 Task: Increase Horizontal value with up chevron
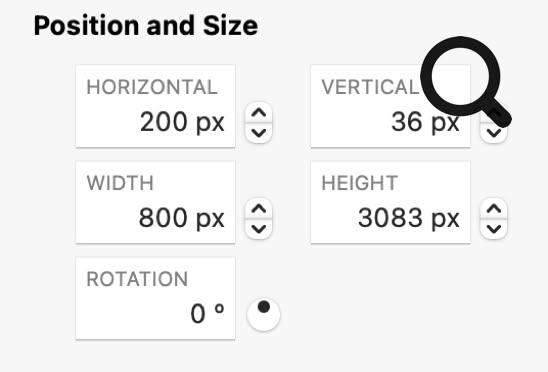[259, 113]
